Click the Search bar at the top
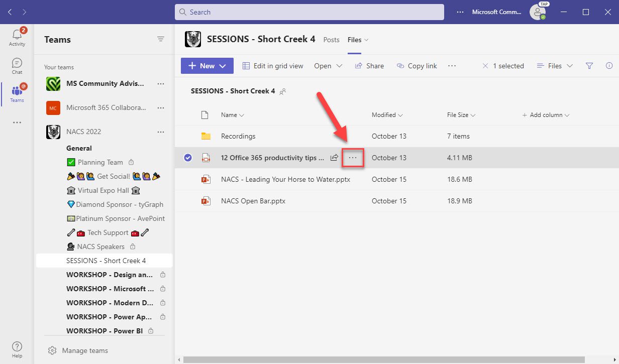The image size is (619, 364). (309, 12)
